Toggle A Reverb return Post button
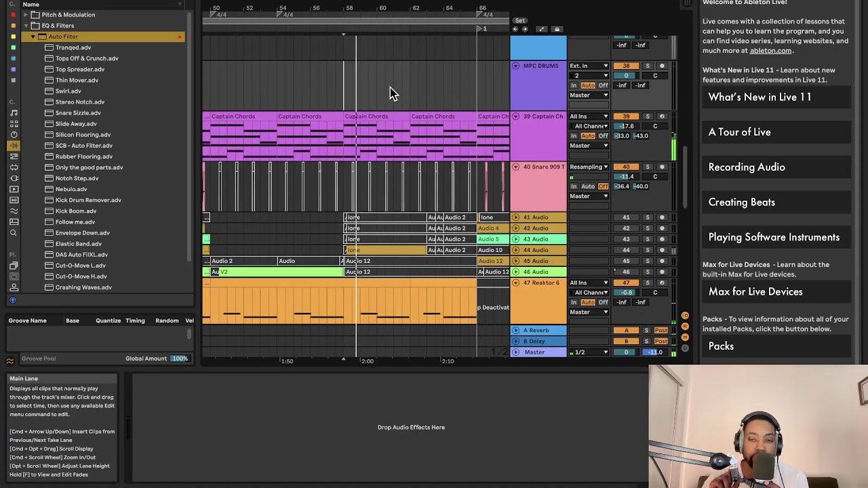The width and height of the screenshot is (868, 488). coord(660,331)
